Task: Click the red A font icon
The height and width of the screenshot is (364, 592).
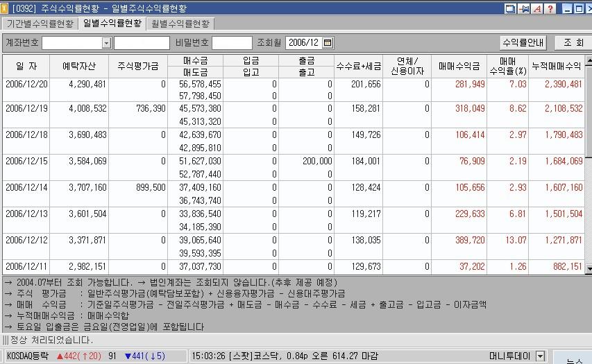Action: [x=536, y=8]
